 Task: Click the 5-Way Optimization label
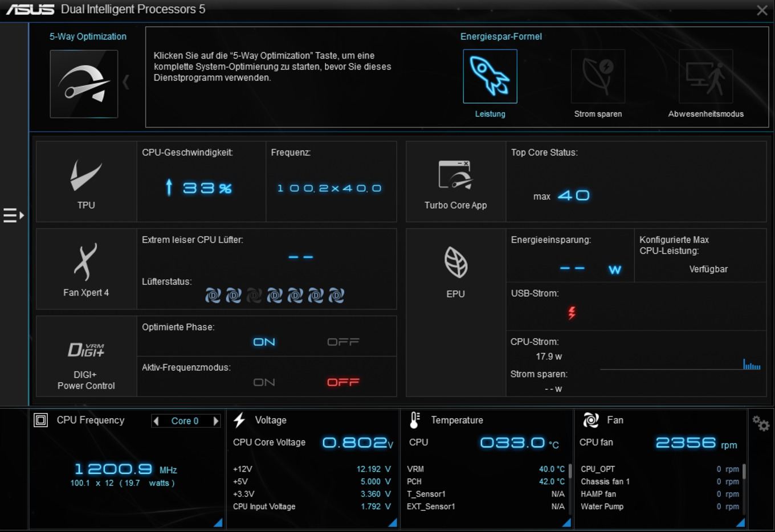click(x=88, y=36)
